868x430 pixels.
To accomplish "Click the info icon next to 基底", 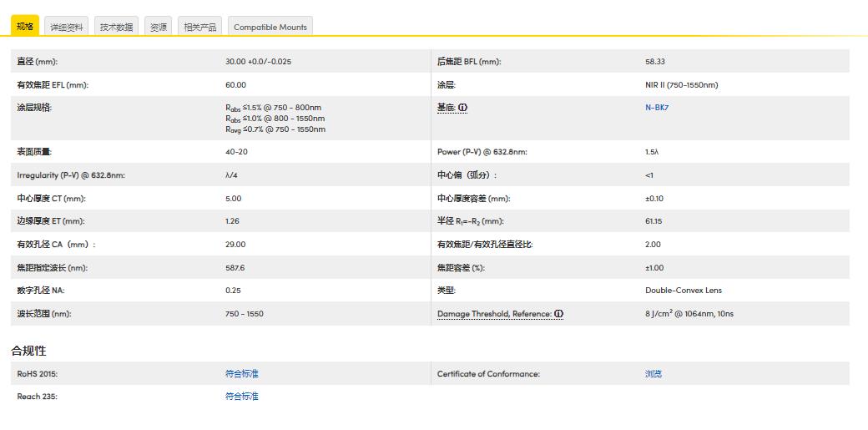I will 463,108.
